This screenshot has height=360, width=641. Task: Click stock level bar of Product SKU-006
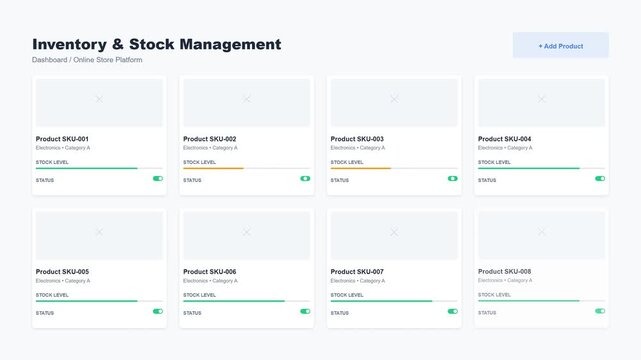(x=247, y=301)
